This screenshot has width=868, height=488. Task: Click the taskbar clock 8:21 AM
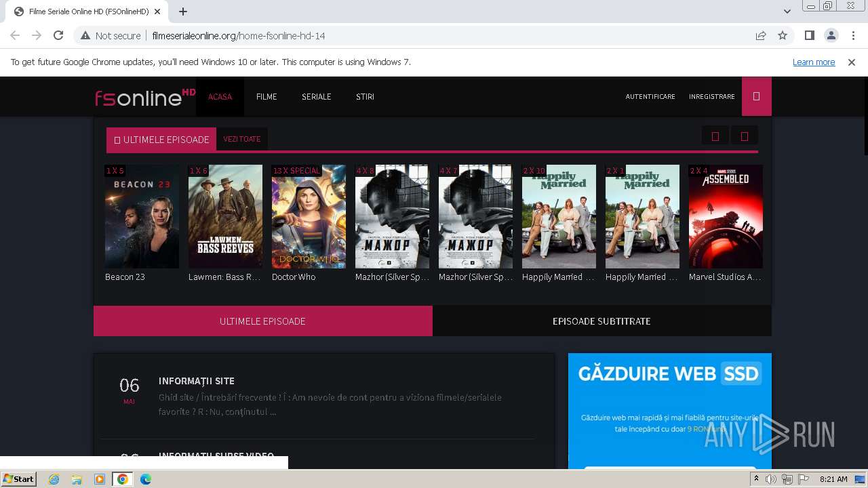[833, 479]
